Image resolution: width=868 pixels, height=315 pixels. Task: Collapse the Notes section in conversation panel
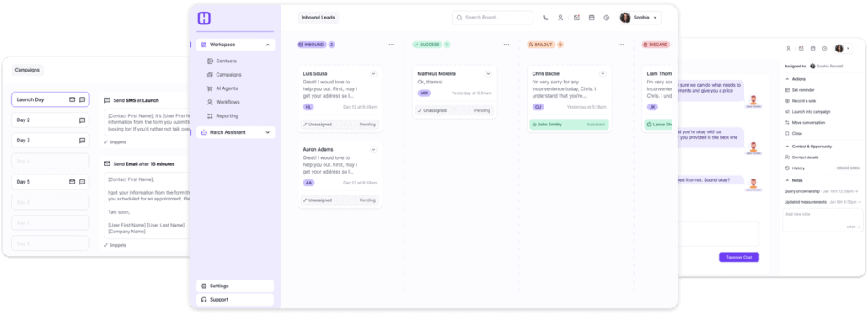click(x=787, y=180)
